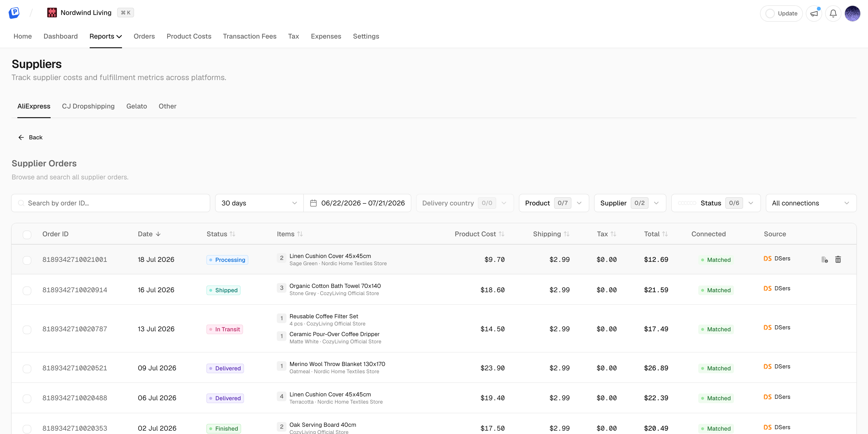The width and height of the screenshot is (868, 434).
Task: Select checkbox for order 8189342710020353
Action: pyautogui.click(x=27, y=429)
